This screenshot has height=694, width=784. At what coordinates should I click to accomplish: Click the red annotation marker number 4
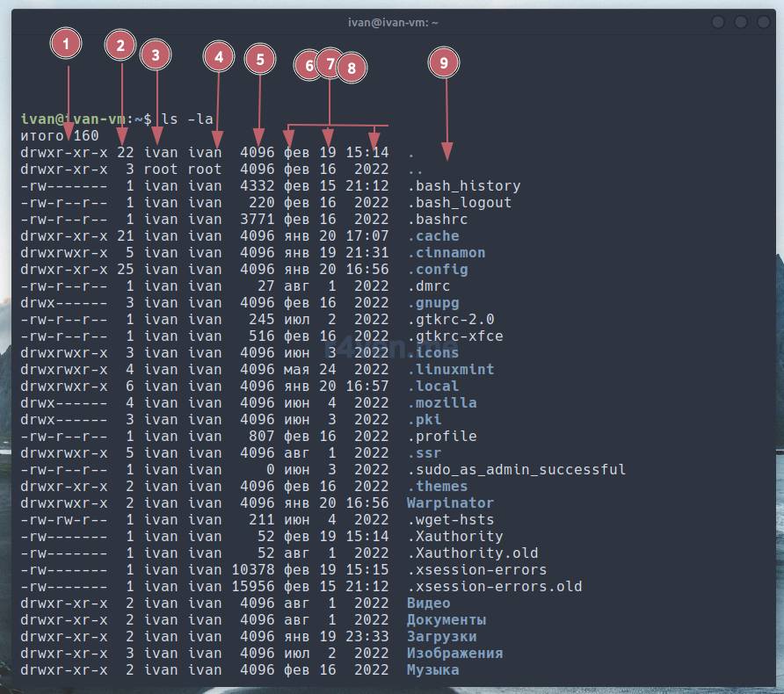219,57
